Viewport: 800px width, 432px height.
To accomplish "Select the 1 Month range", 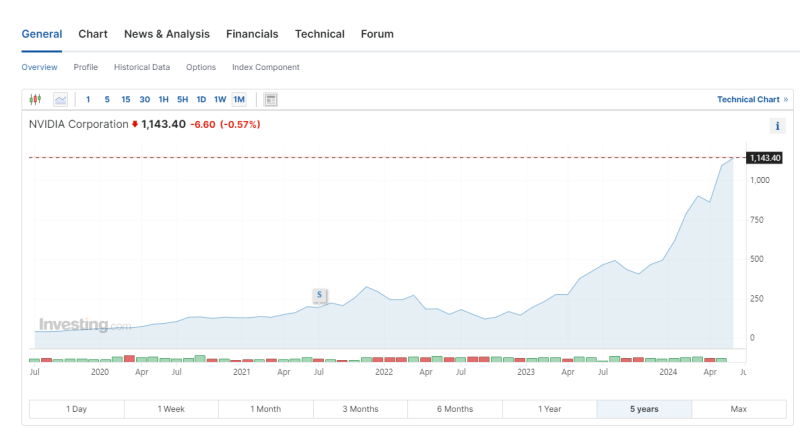I will pyautogui.click(x=266, y=409).
